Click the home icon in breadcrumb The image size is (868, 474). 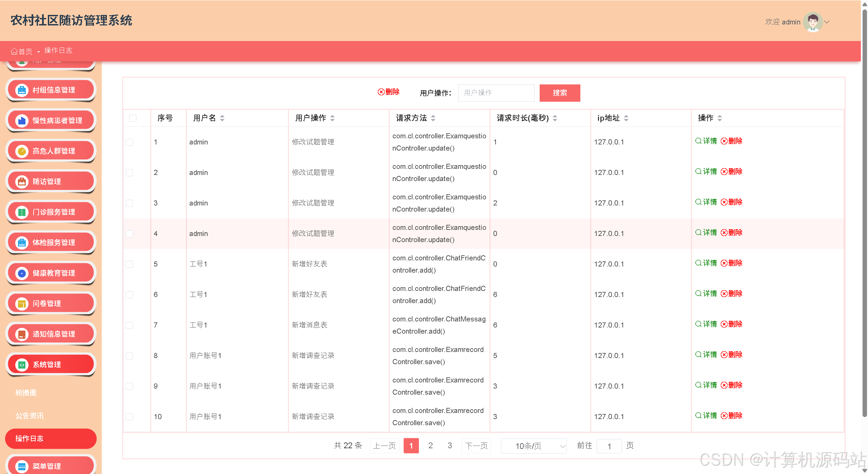coord(14,51)
